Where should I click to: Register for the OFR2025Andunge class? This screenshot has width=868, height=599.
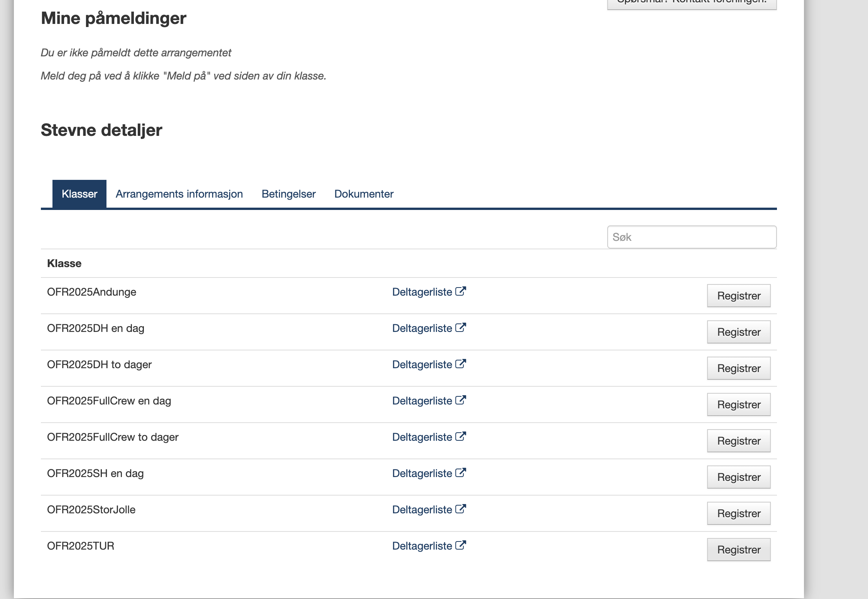(738, 296)
